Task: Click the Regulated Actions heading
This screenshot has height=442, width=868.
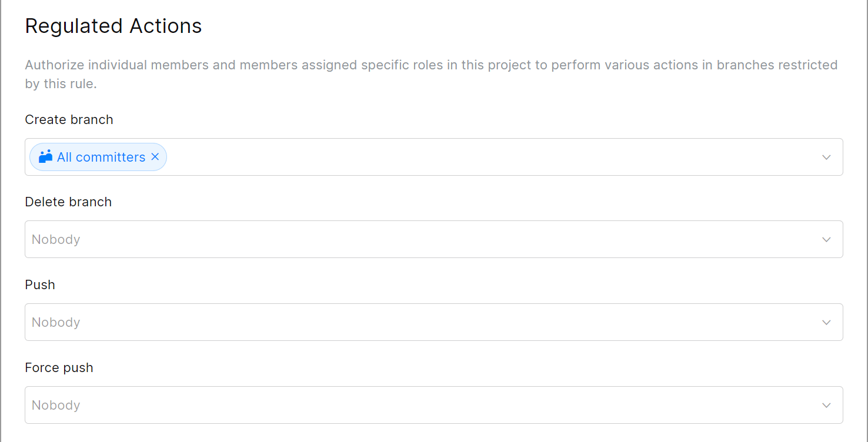Action: 113,26
